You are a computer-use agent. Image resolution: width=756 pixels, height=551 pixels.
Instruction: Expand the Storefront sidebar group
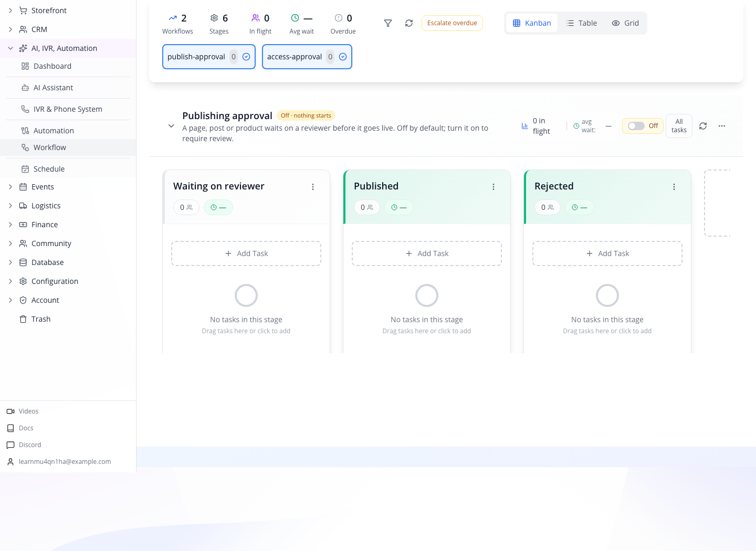[x=10, y=10]
